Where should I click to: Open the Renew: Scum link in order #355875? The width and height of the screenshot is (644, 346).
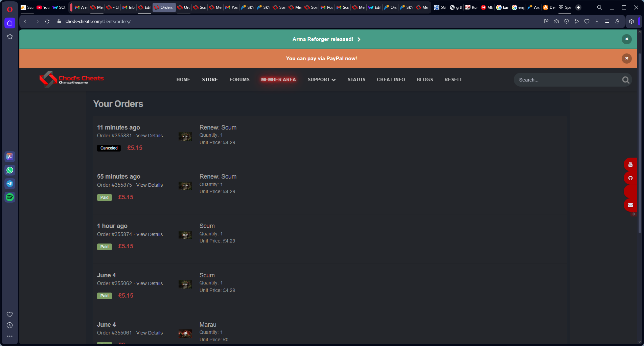(218, 177)
